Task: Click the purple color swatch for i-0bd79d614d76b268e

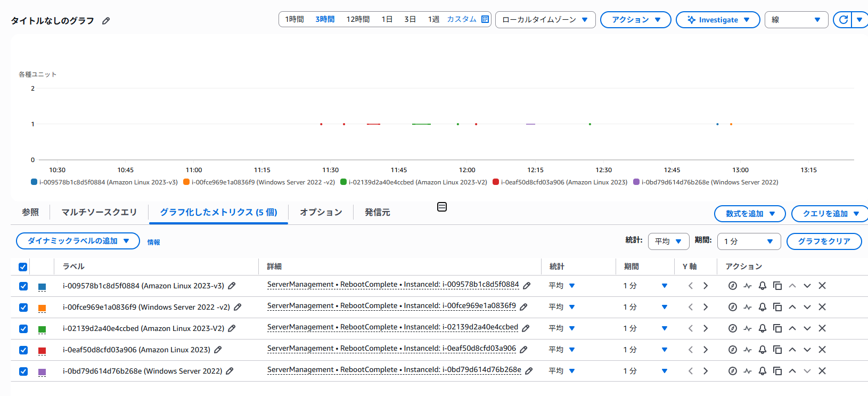Action: [x=42, y=372]
